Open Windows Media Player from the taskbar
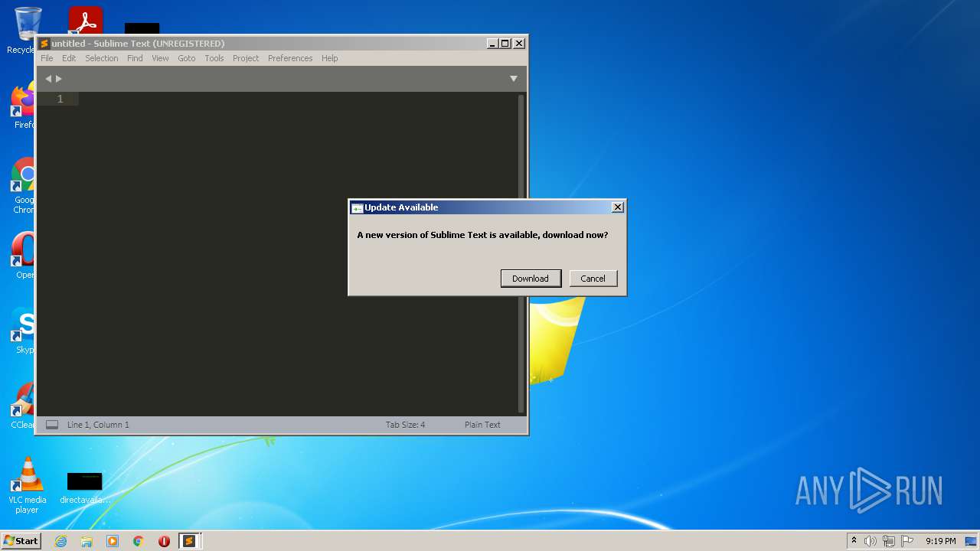Viewport: 980px width, 551px height. pyautogui.click(x=113, y=541)
